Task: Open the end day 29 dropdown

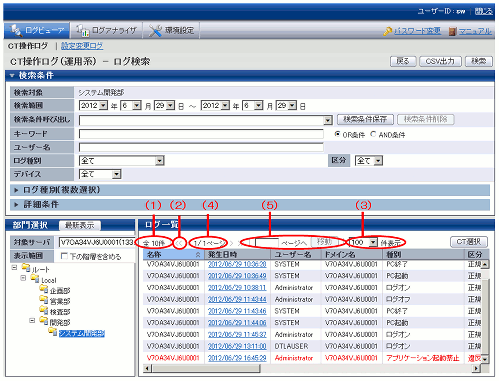Action: 292,106
